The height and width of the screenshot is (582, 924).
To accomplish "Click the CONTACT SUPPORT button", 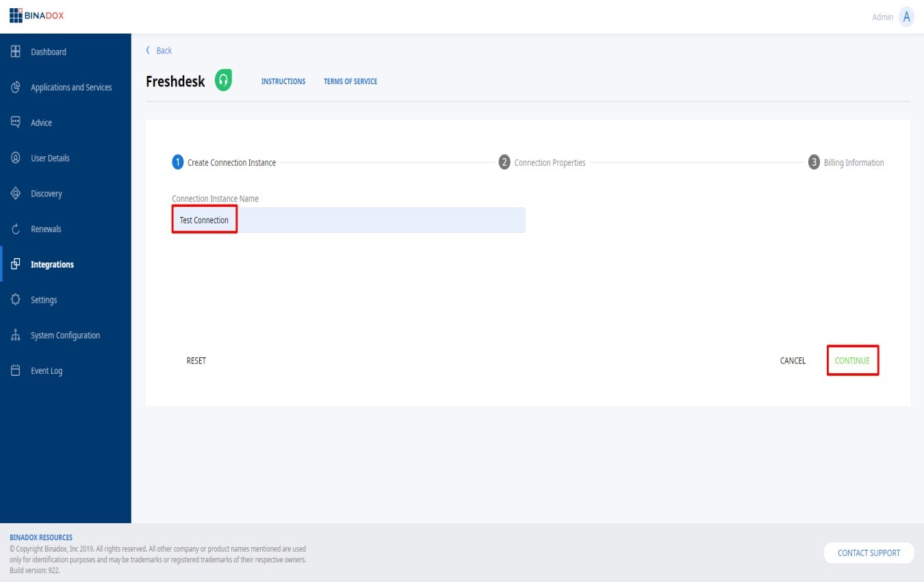I will coord(869,553).
